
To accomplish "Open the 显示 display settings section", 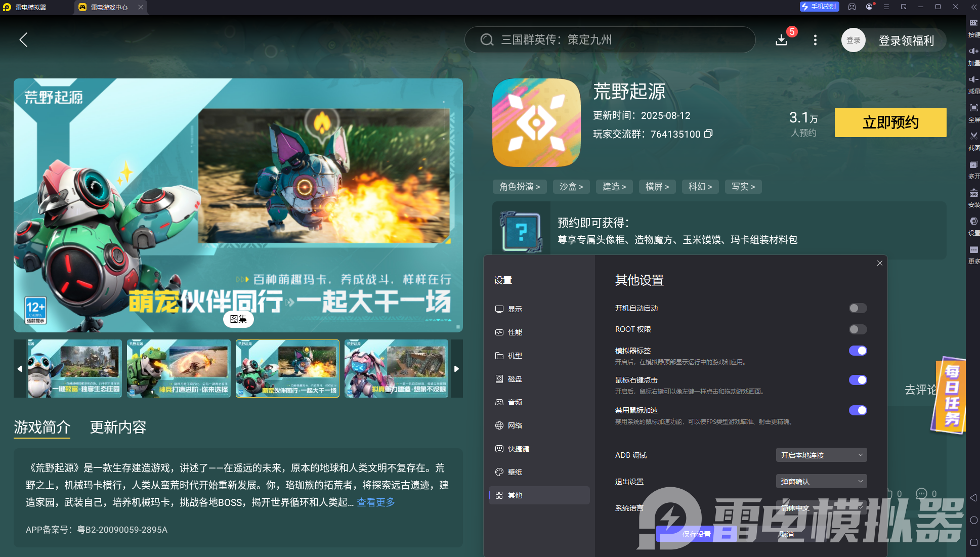I will 515,309.
